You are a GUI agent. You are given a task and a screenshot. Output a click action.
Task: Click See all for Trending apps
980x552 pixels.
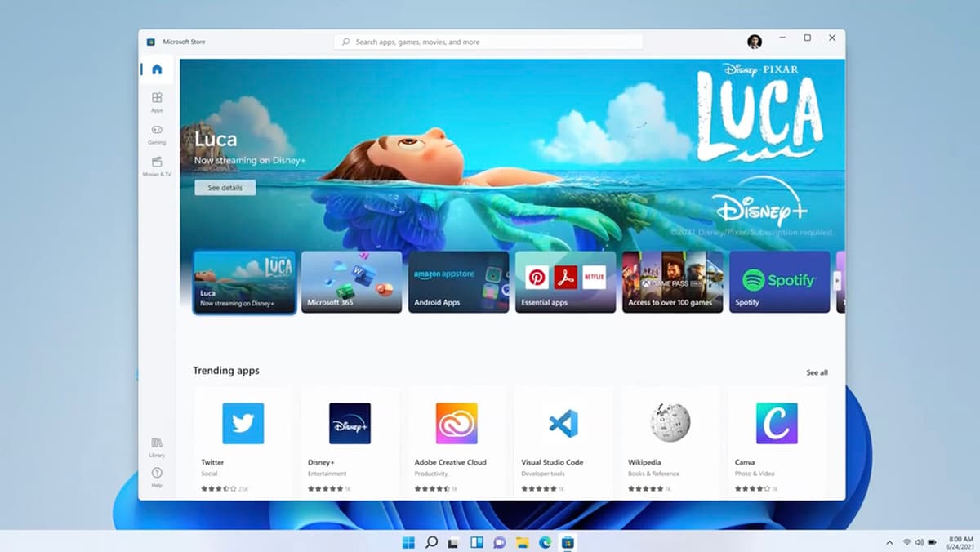pyautogui.click(x=817, y=372)
